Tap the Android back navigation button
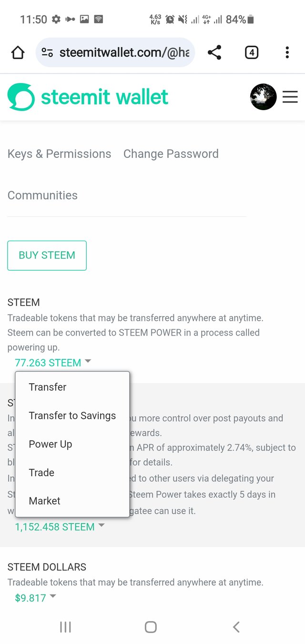Screen dimensions: 305x644 (236, 627)
